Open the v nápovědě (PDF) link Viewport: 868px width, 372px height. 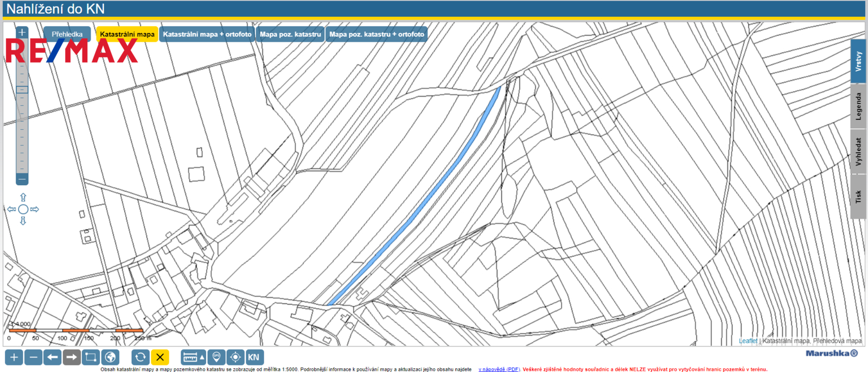point(499,369)
